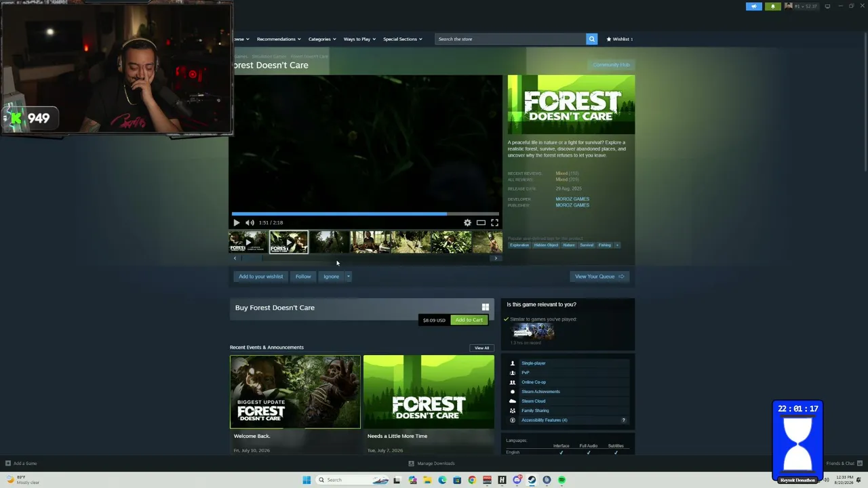Viewport: 868px width, 488px height.
Task: Open the Family Sharing link
Action: point(535,411)
